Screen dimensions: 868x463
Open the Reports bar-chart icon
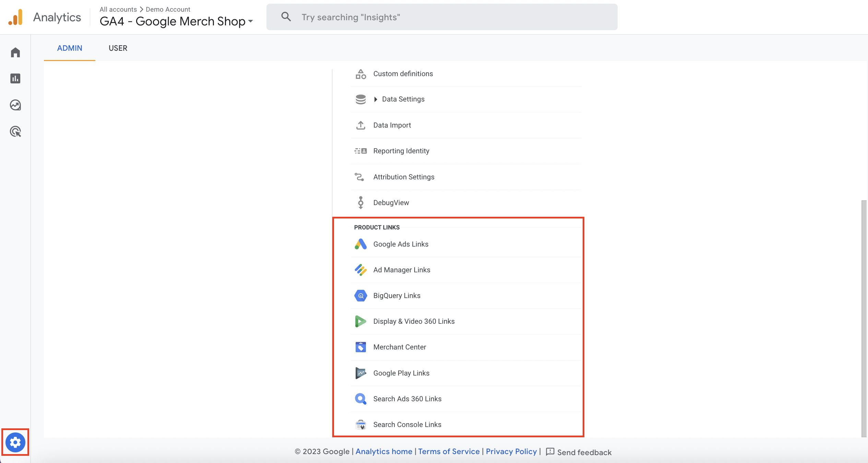(x=15, y=79)
